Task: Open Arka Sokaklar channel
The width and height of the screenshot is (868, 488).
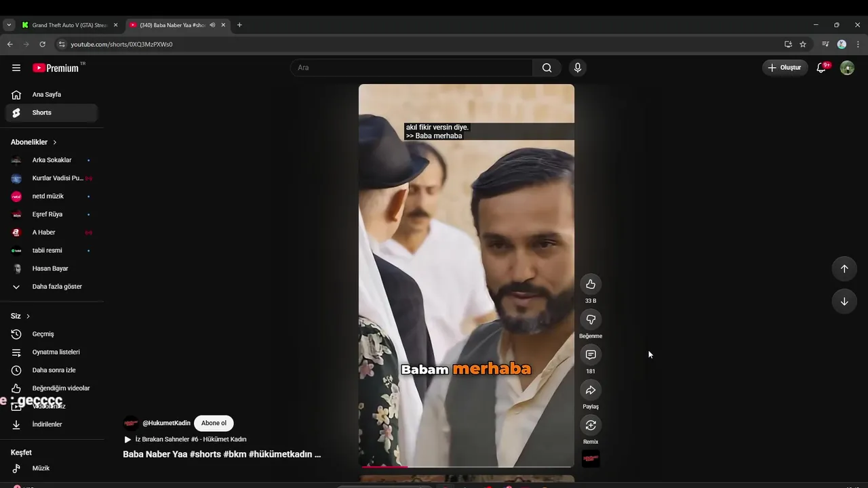Action: (52, 160)
